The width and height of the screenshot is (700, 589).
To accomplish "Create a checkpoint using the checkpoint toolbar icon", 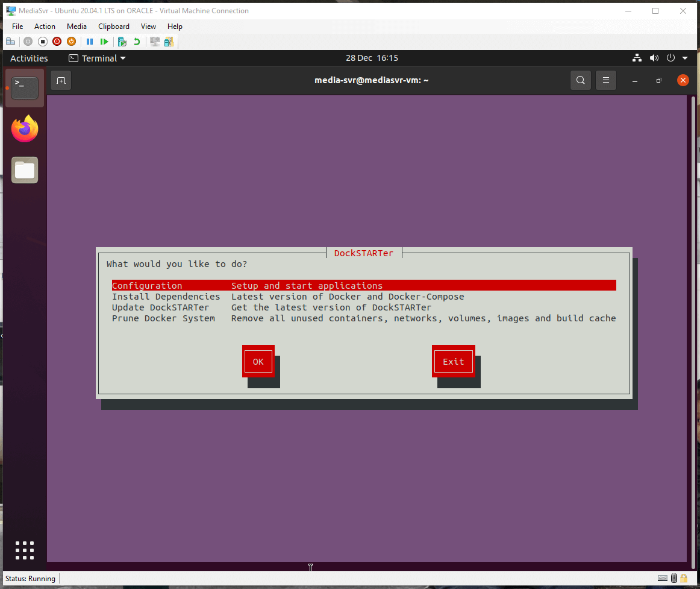I will click(x=122, y=42).
